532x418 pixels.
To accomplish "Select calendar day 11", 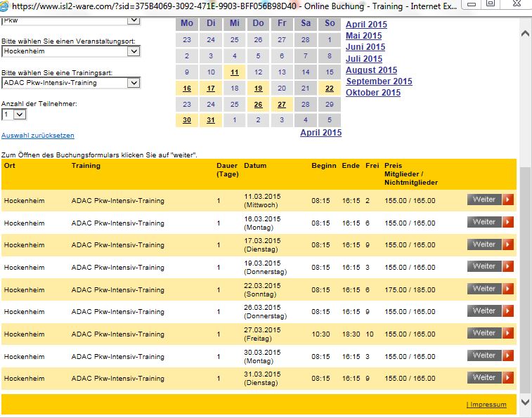I will (x=235, y=72).
